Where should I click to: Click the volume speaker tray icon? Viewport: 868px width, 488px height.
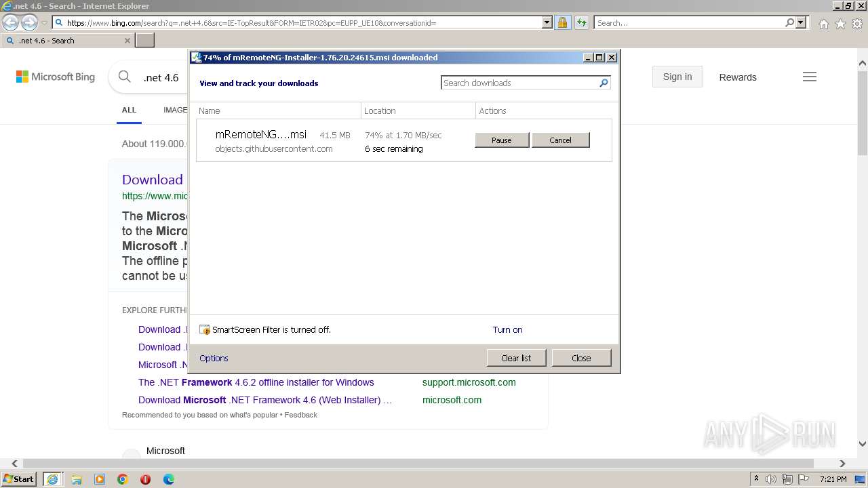pos(771,479)
